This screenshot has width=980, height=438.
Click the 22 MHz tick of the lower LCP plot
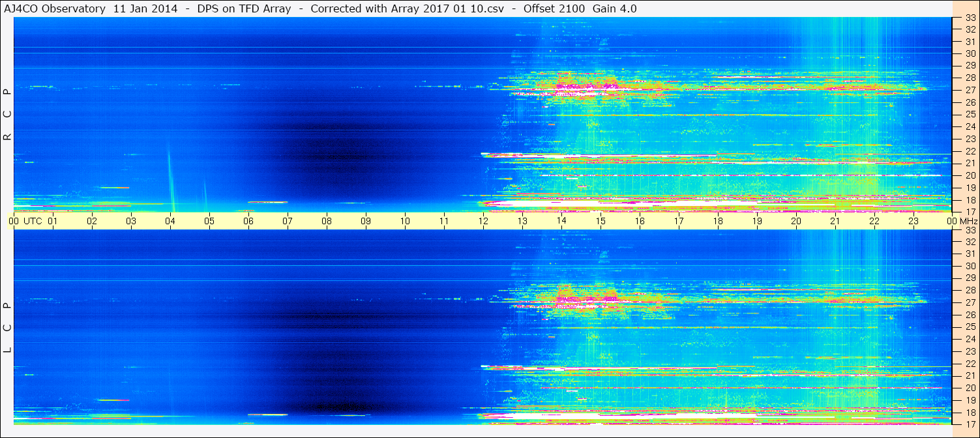click(x=970, y=364)
